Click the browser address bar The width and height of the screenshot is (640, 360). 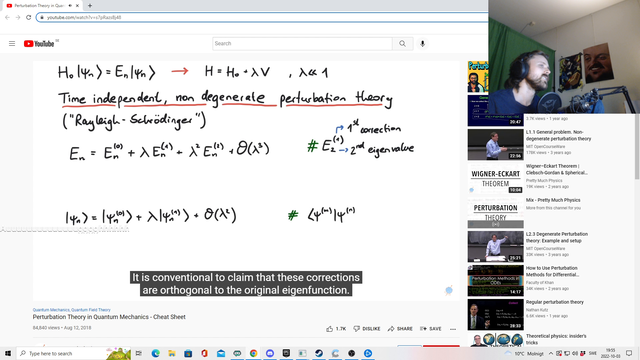coord(261,18)
